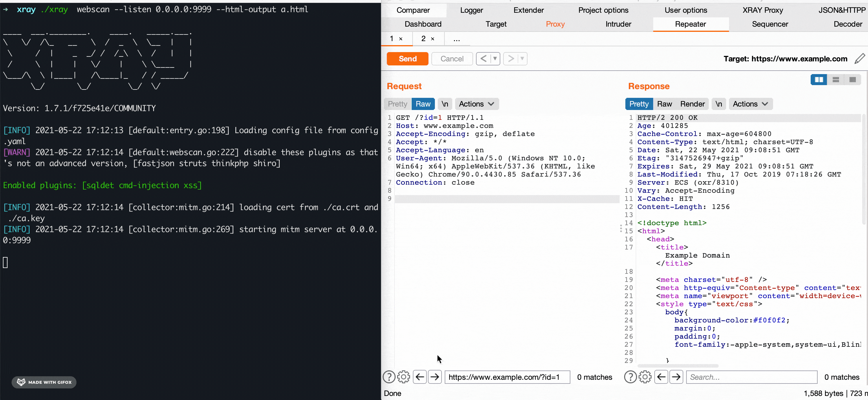Enable Render view for response
This screenshot has height=400, width=868.
pyautogui.click(x=693, y=103)
